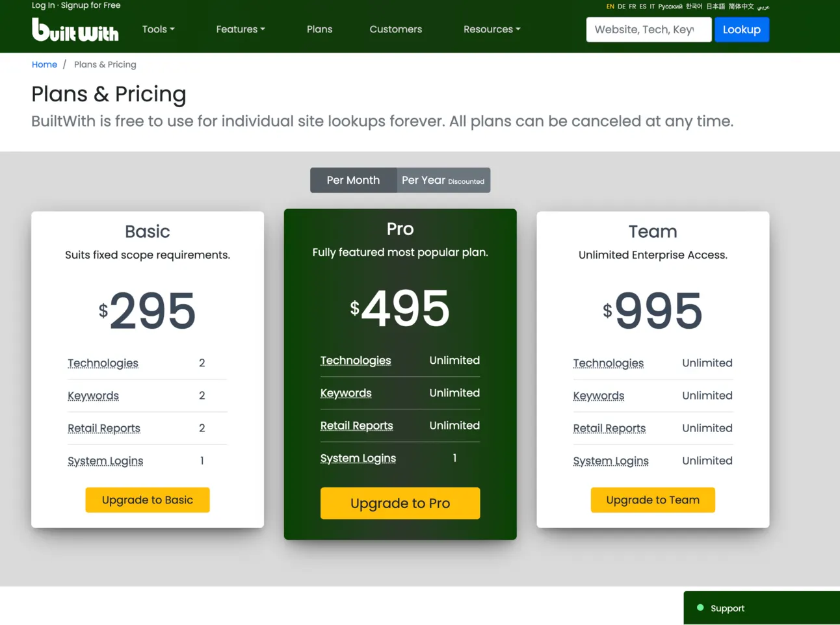
Task: Open the Customers nav item
Action: click(396, 29)
